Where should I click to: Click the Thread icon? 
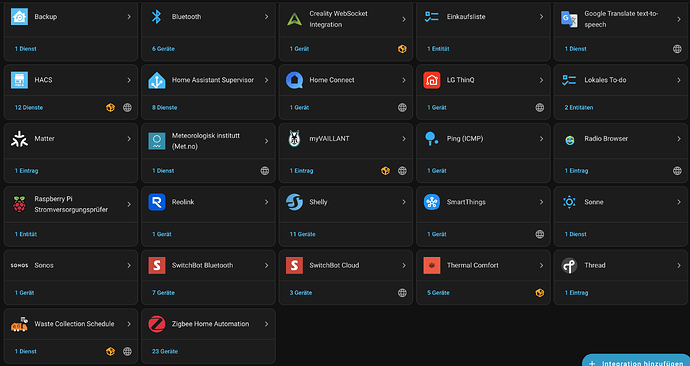[x=569, y=265]
